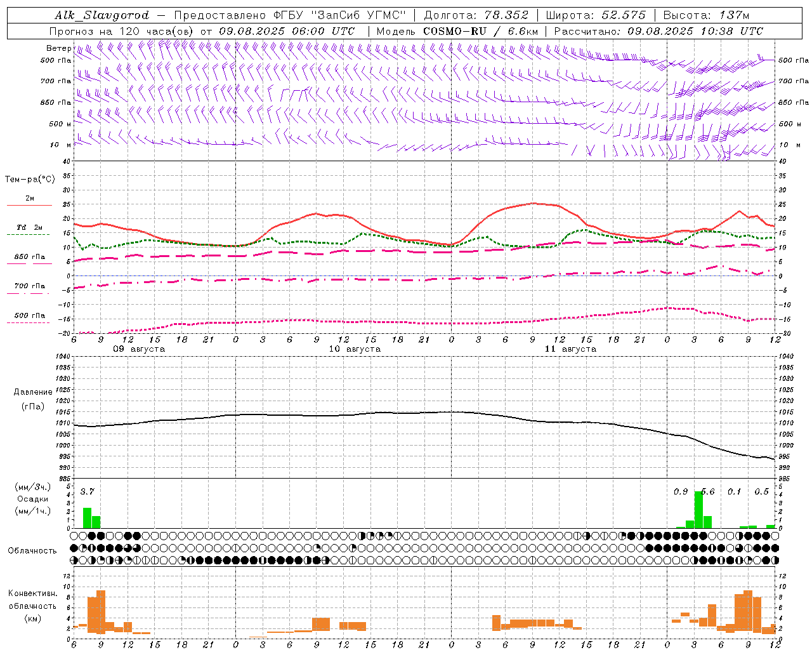The image size is (812, 650).
Task: Click the tallest green precipitation bar under 5.6
Action: [698, 510]
